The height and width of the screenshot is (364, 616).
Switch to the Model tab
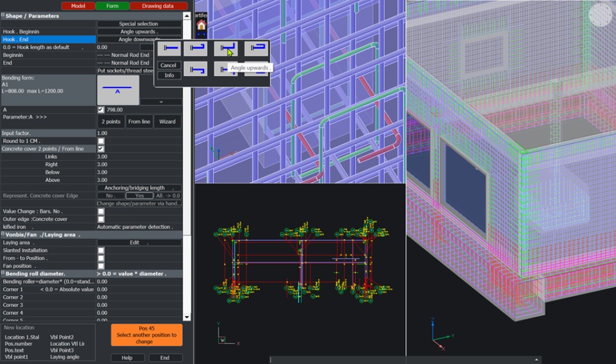(x=78, y=6)
